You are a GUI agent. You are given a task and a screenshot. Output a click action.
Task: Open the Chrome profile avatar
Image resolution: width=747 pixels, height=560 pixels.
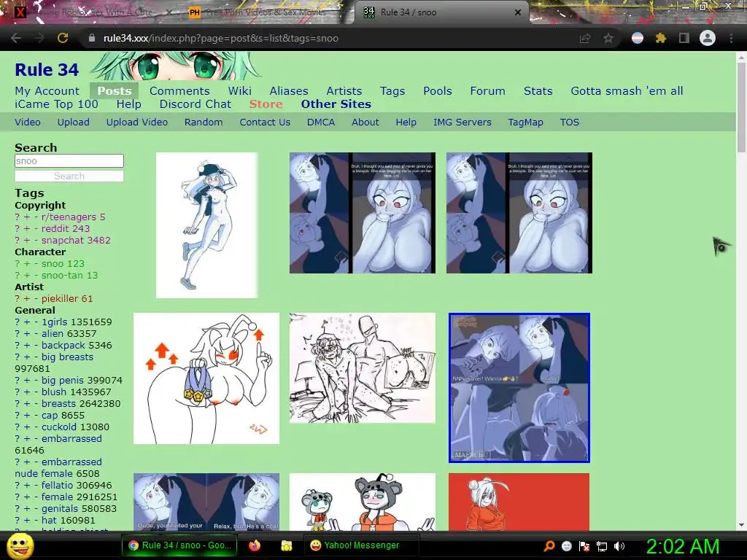pos(708,38)
